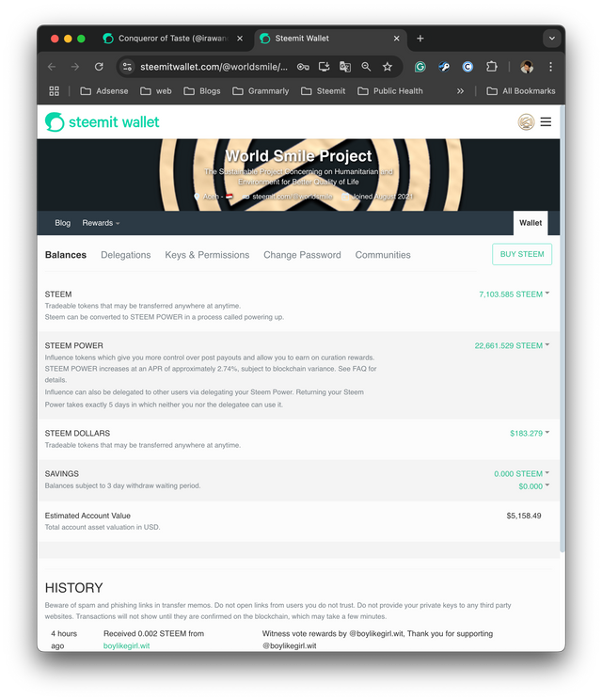Open the Public Health bookmarks folder
The width and height of the screenshot is (602, 700).
point(390,91)
